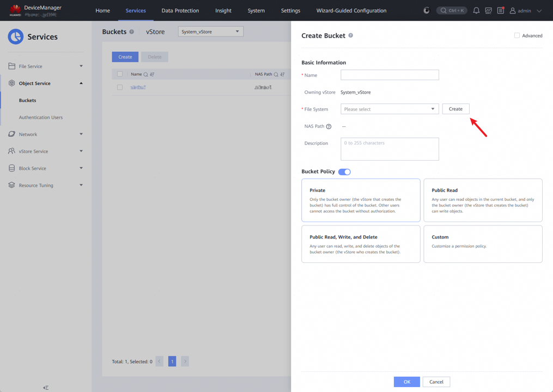Enable the Advanced checkbox

tap(517, 35)
